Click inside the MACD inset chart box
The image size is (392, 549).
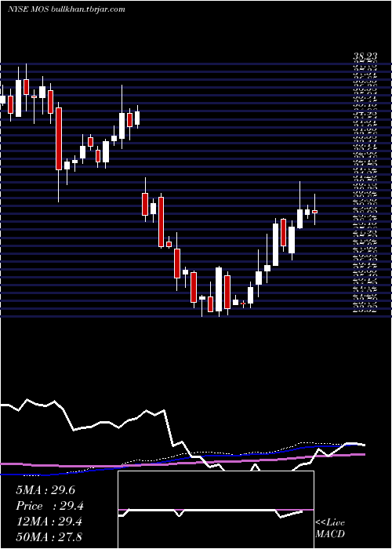click(x=216, y=510)
